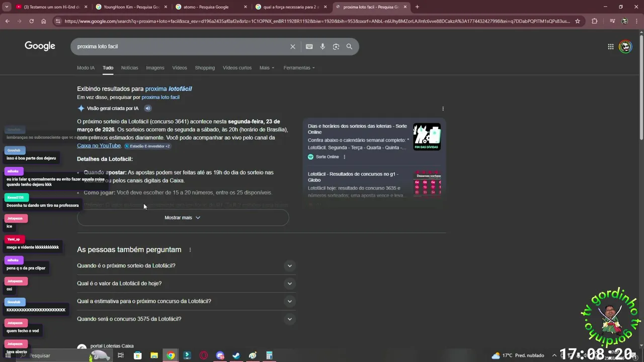The image size is (644, 362).
Task: Select the 'Imagens' results tab
Action: coord(155,68)
